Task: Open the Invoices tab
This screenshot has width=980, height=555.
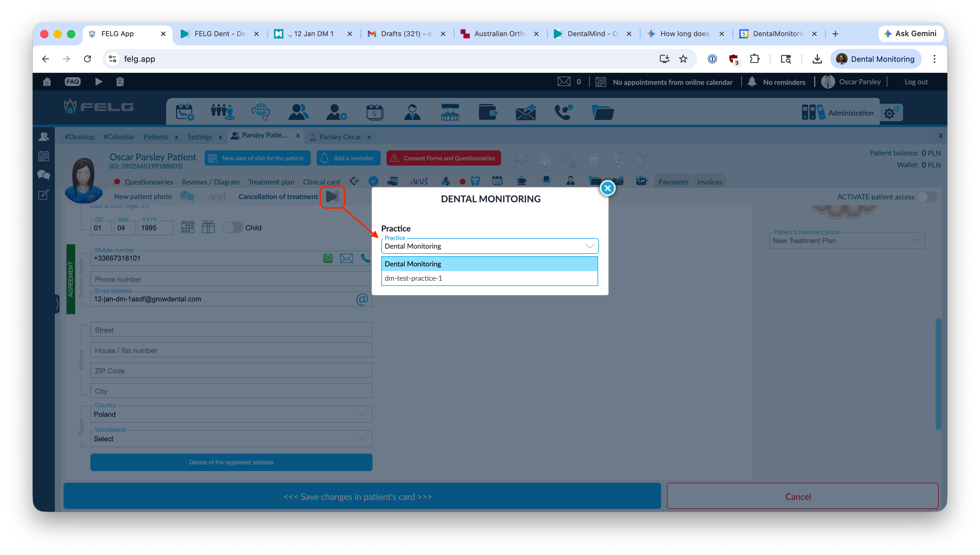Action: 709,182
